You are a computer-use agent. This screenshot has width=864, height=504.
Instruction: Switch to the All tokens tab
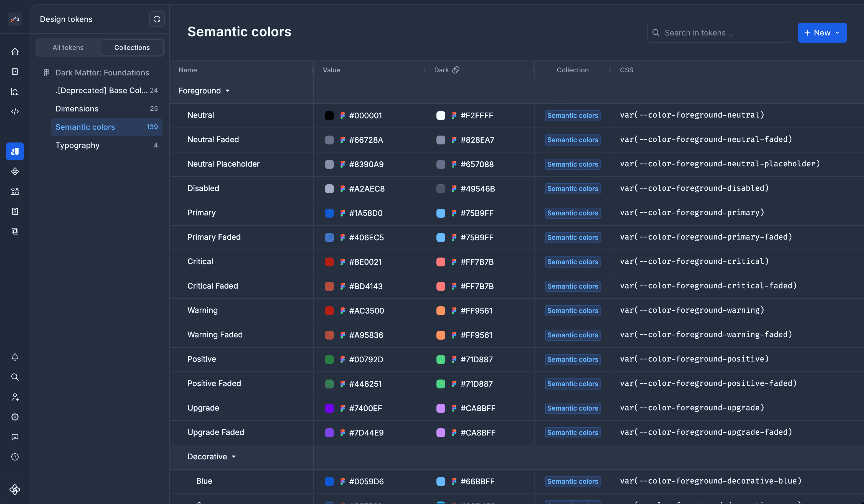(68, 47)
